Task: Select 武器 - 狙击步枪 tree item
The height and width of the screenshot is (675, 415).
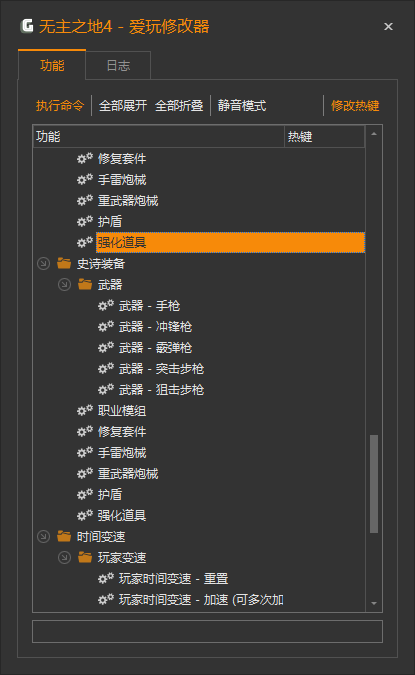Action: coord(161,390)
